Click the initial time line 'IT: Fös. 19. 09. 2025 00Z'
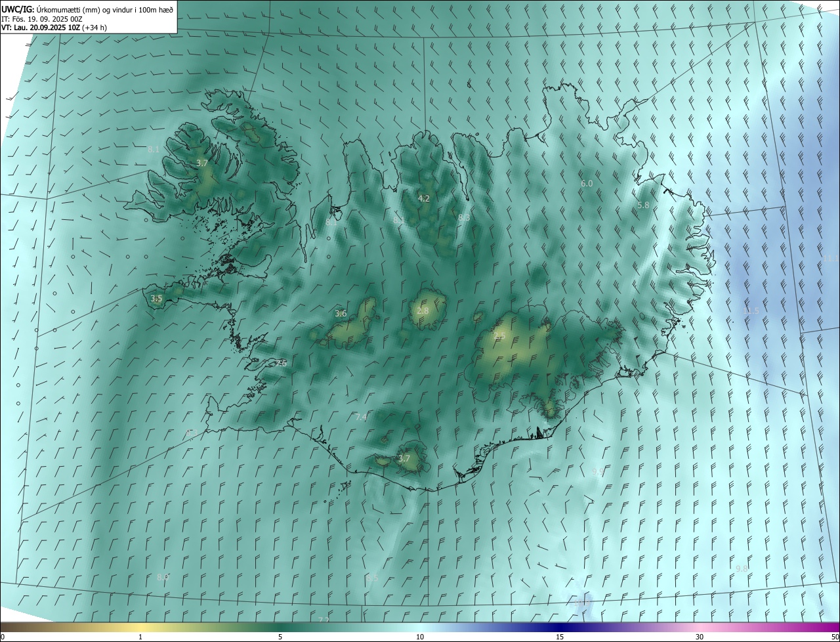 (x=42, y=18)
